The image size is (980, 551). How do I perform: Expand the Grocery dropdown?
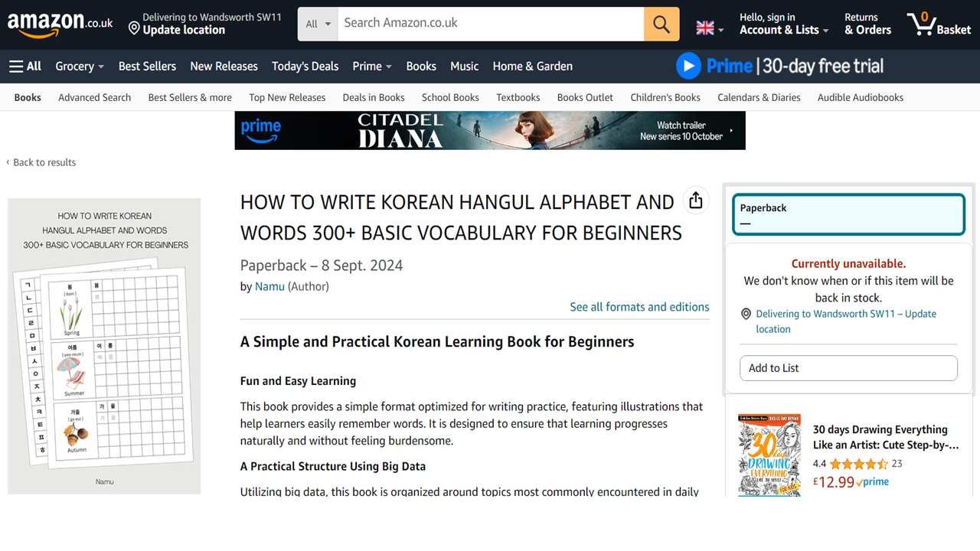(x=80, y=67)
